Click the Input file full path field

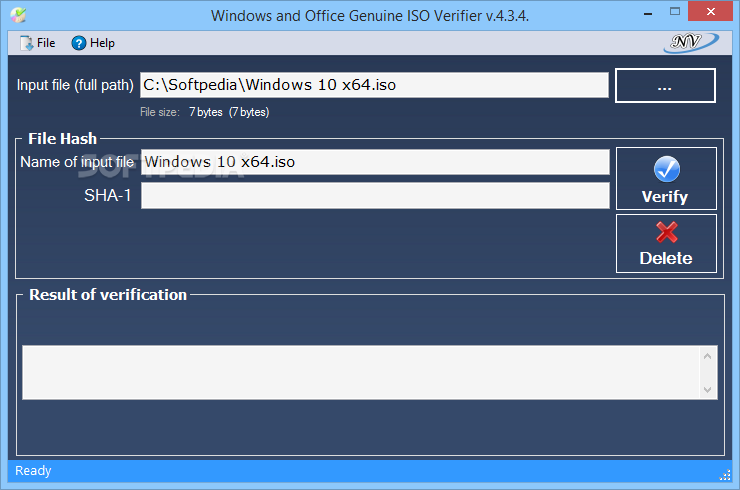click(374, 85)
